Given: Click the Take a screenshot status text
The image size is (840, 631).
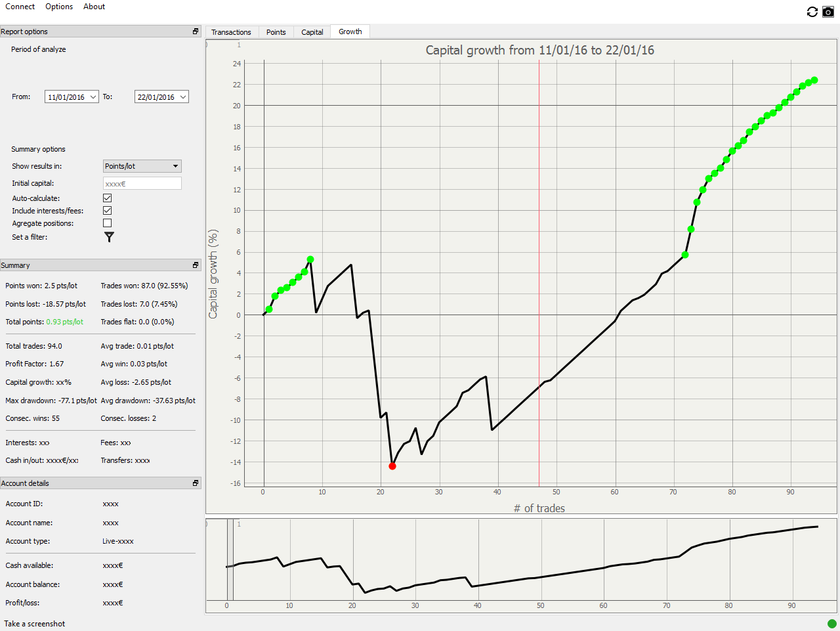Looking at the screenshot, I should [x=35, y=624].
